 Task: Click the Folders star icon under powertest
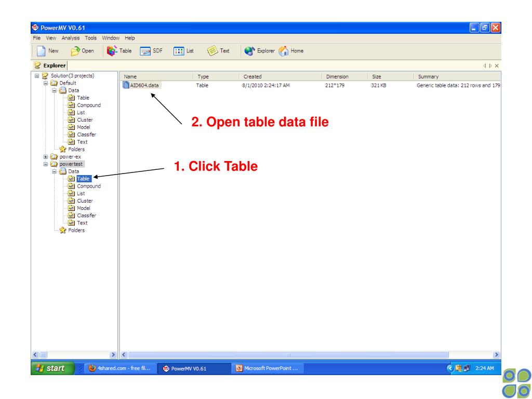point(63,230)
